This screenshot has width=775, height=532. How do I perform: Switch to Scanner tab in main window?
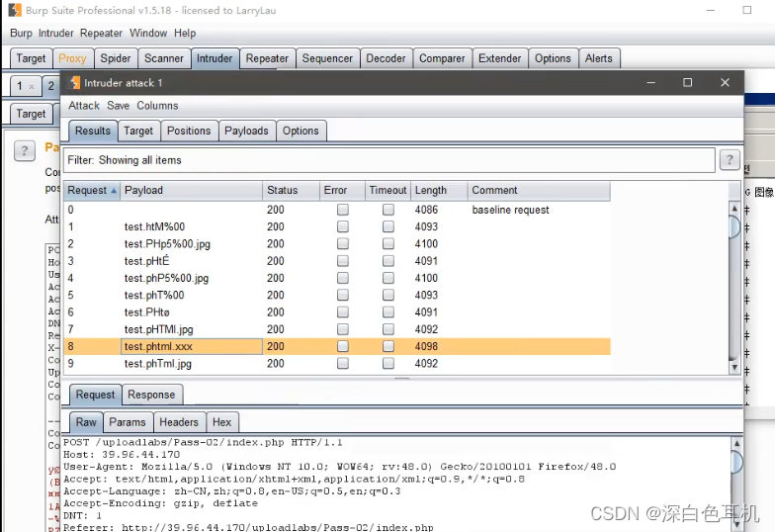tap(164, 58)
